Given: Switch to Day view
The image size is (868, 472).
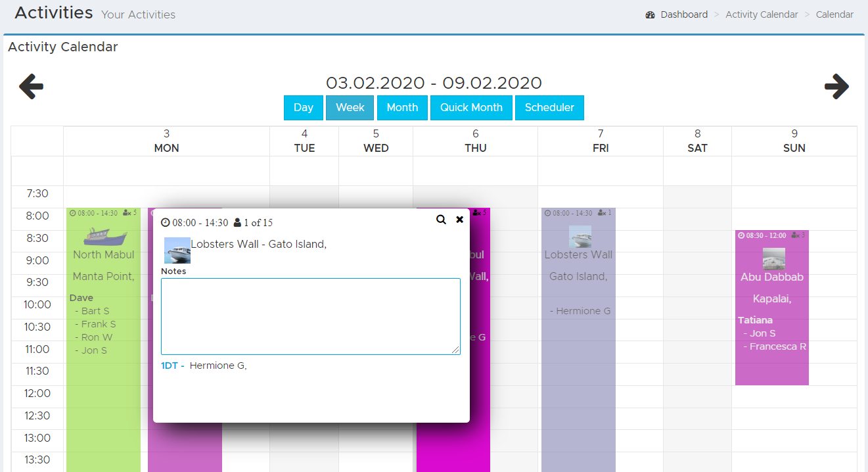Looking at the screenshot, I should [x=304, y=108].
